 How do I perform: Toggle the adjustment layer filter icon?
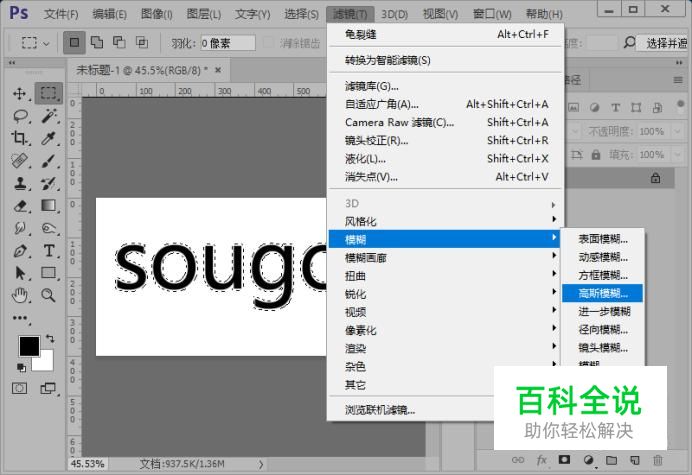point(594,108)
